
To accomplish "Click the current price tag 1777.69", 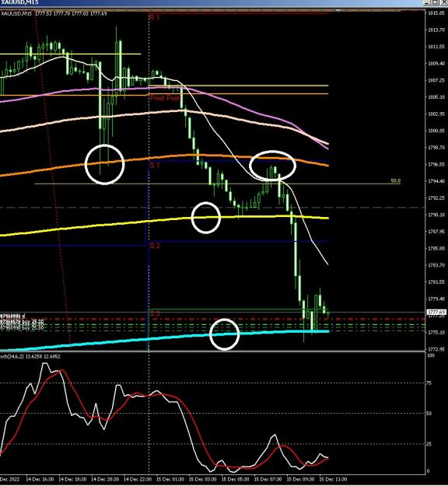I will (436, 312).
